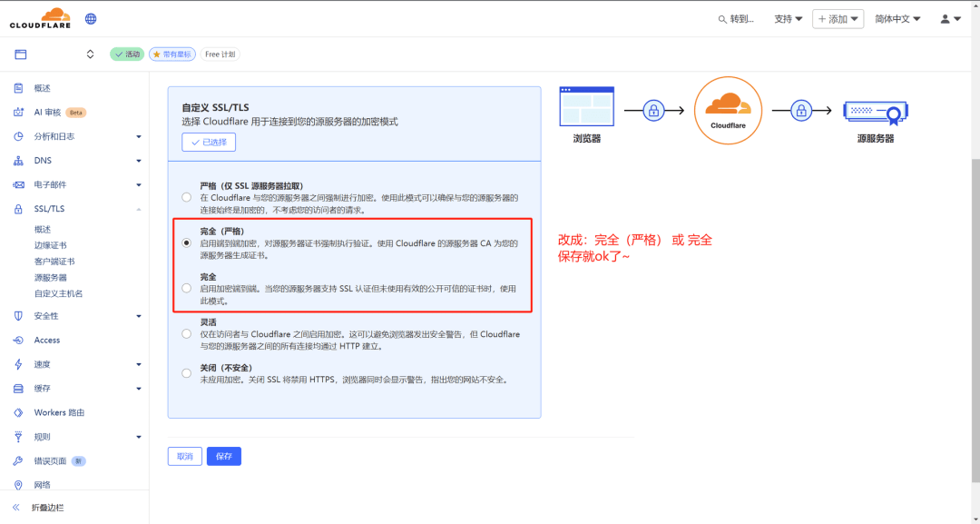Click the 浏览器 diagram label

tap(587, 139)
